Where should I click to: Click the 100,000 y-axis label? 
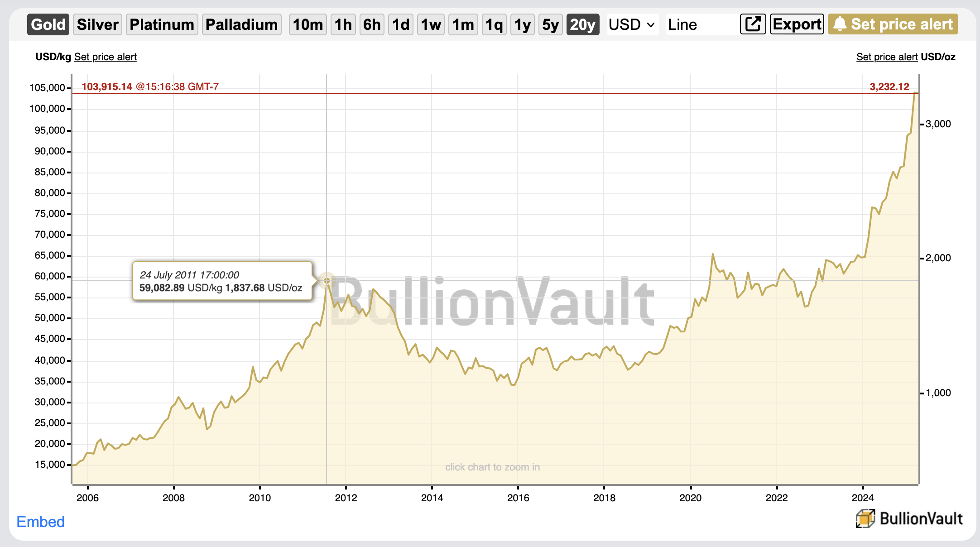point(47,109)
